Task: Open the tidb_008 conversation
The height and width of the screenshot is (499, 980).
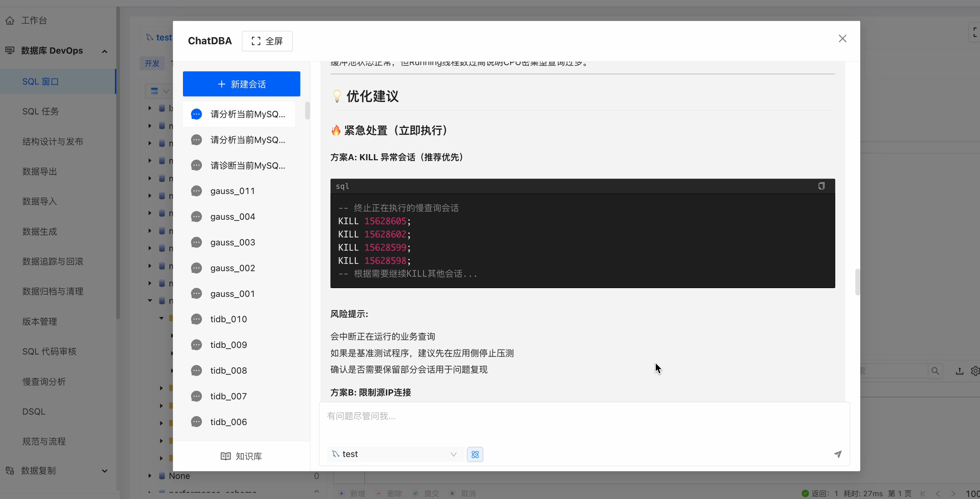Action: pos(239,370)
